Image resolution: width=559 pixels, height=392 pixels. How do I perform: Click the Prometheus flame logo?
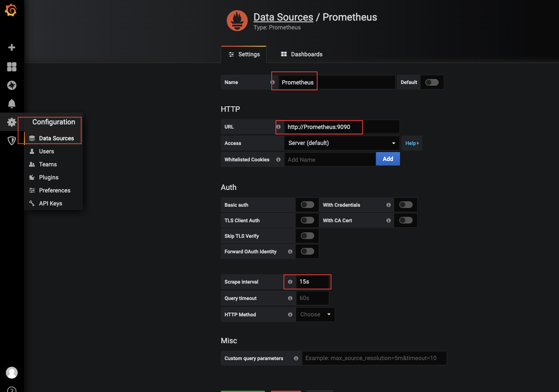point(237,21)
